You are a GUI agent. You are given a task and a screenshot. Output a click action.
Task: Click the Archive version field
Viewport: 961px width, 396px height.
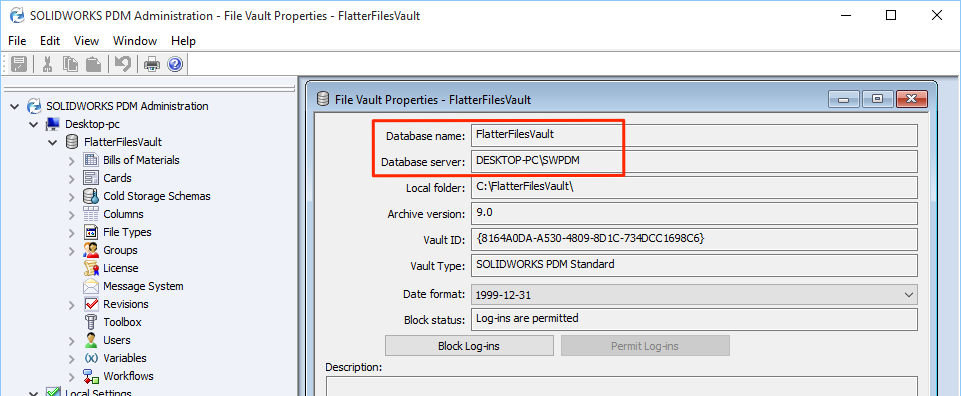point(694,213)
